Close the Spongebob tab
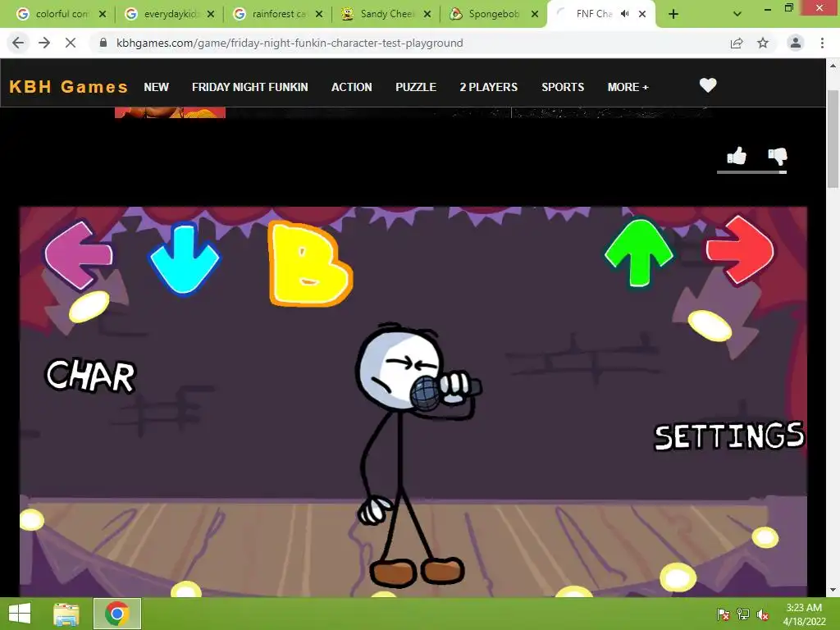 pyautogui.click(x=535, y=15)
